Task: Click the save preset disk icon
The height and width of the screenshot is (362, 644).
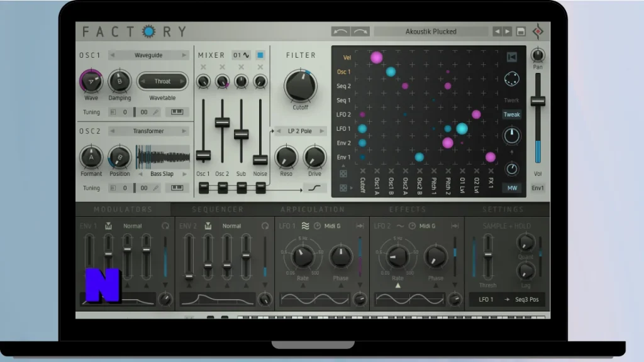Action: click(x=521, y=31)
